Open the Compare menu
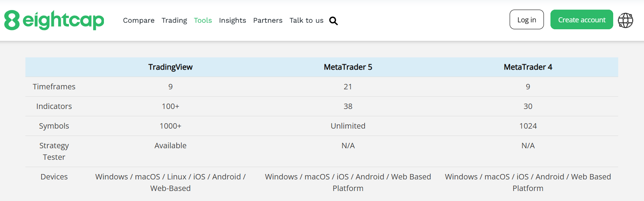The height and width of the screenshot is (201, 644). [x=139, y=20]
